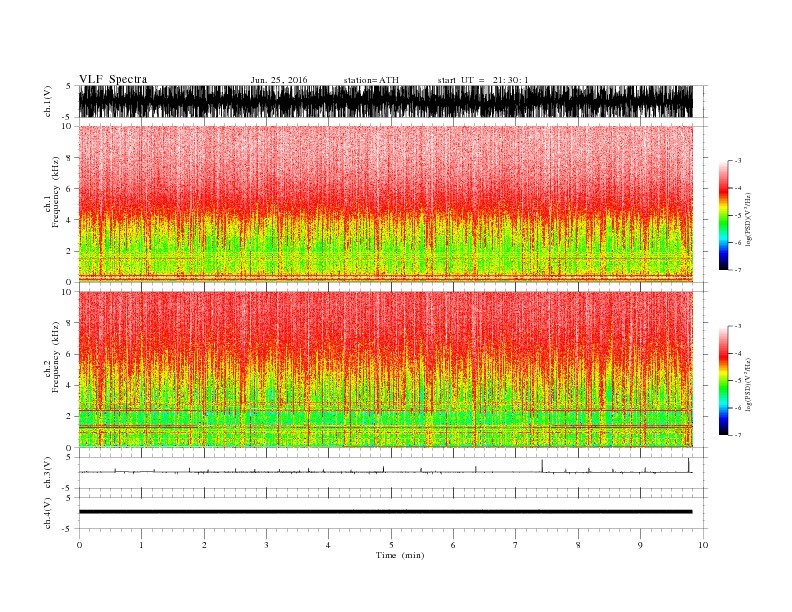Click the ch.4(V) axis label
Image resolution: width=792 pixels, height=612 pixels.
click(x=48, y=513)
